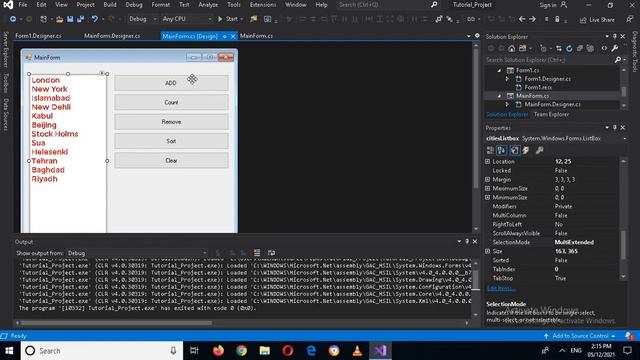Click Refresh icon in Solution Explorer toolbar

pos(569,49)
